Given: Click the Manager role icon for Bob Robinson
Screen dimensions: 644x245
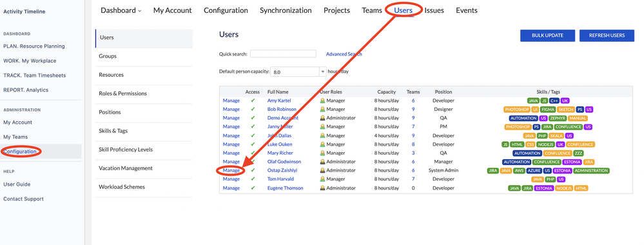Looking at the screenshot, I should (322, 110).
